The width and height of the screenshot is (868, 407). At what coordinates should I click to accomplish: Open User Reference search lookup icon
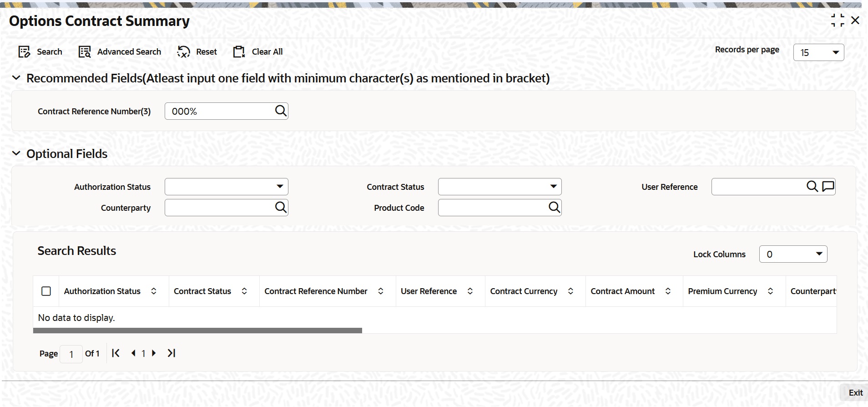point(812,186)
